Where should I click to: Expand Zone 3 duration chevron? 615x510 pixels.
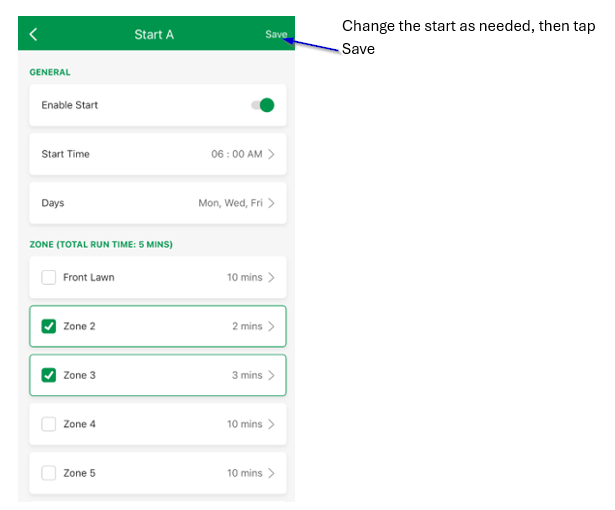click(271, 375)
